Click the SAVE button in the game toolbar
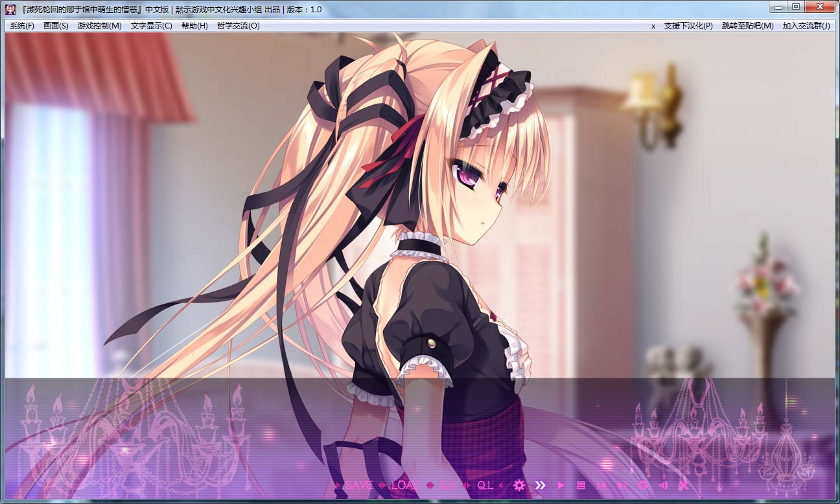 tap(358, 485)
